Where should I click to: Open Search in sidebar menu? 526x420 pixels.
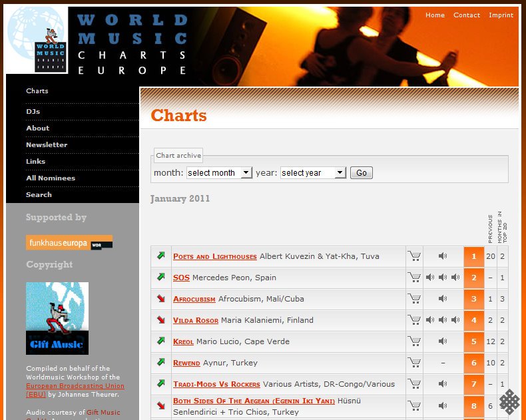coord(39,194)
